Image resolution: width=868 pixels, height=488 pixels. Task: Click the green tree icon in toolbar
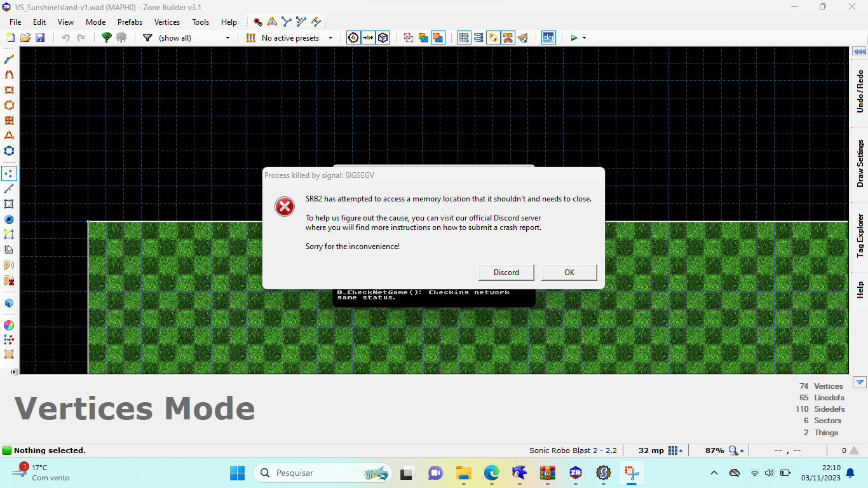(x=107, y=38)
